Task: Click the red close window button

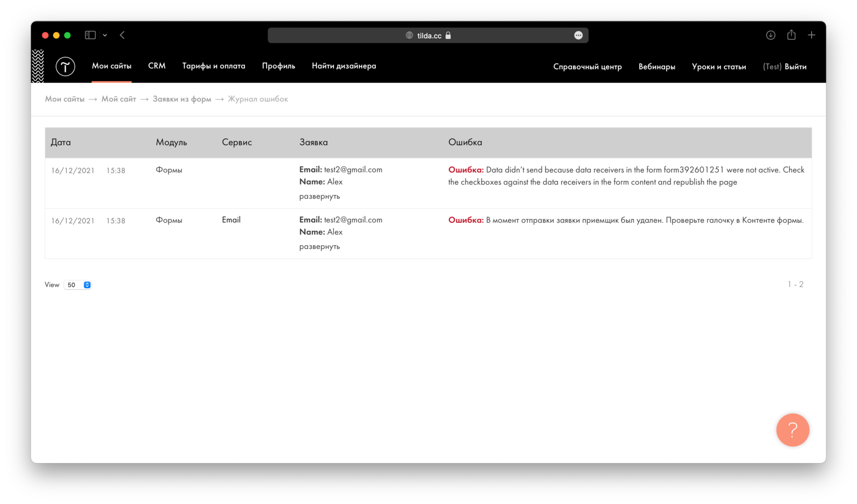Action: point(45,35)
